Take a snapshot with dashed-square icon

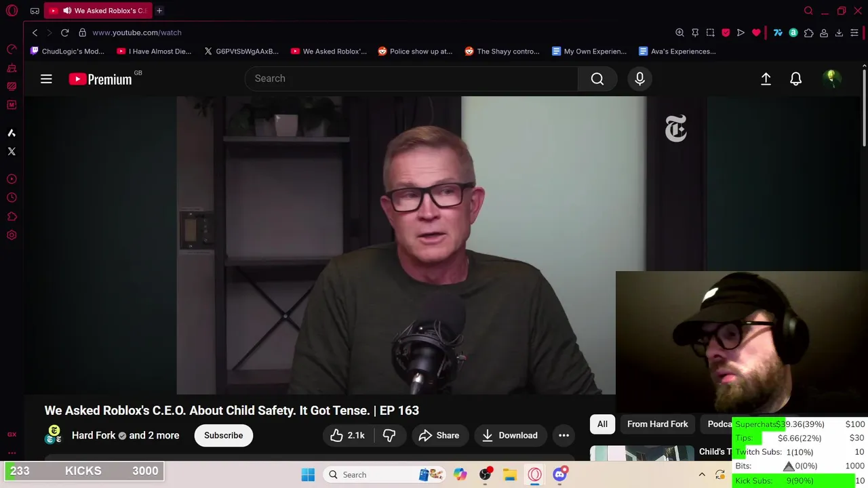click(710, 33)
